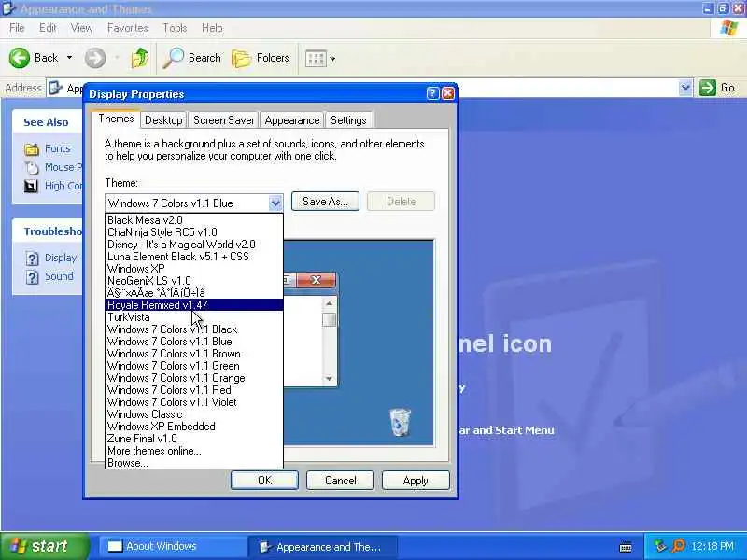Select Windows 7 Colors v1.1 Orange
747x560 pixels.
click(x=194, y=378)
